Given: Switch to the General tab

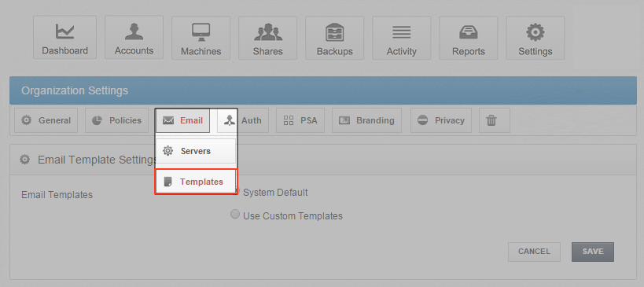Looking at the screenshot, I should click(46, 120).
